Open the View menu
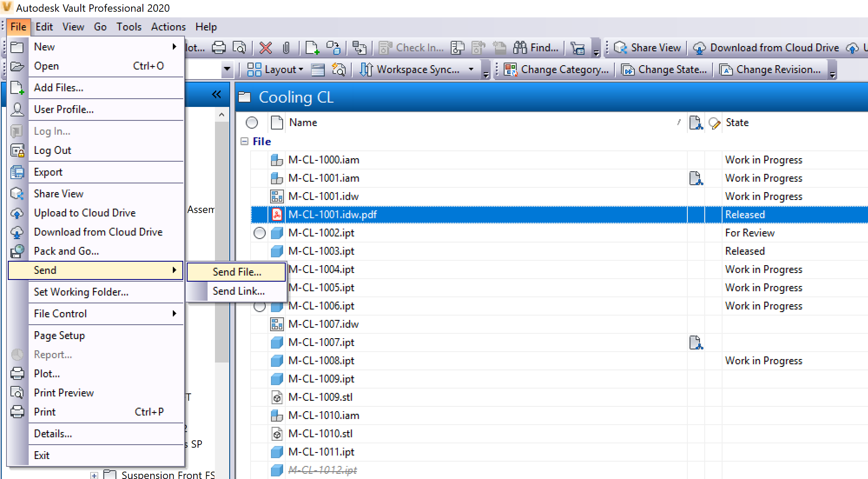 coord(73,27)
